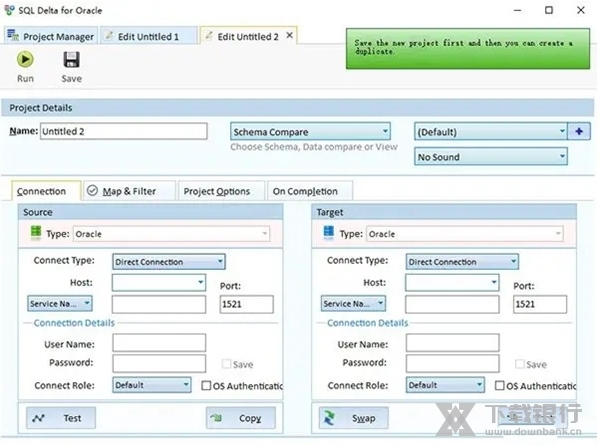Image resolution: width=600 pixels, height=445 pixels.
Task: Click the green Run play icon
Action: point(25,60)
